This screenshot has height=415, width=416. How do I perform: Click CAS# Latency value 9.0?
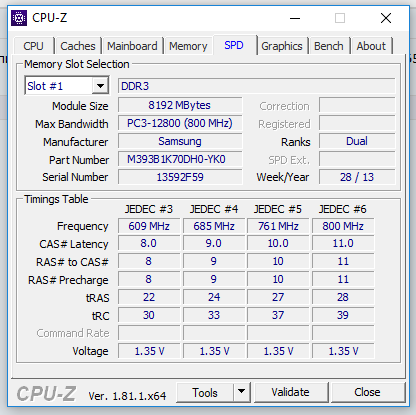pos(214,243)
